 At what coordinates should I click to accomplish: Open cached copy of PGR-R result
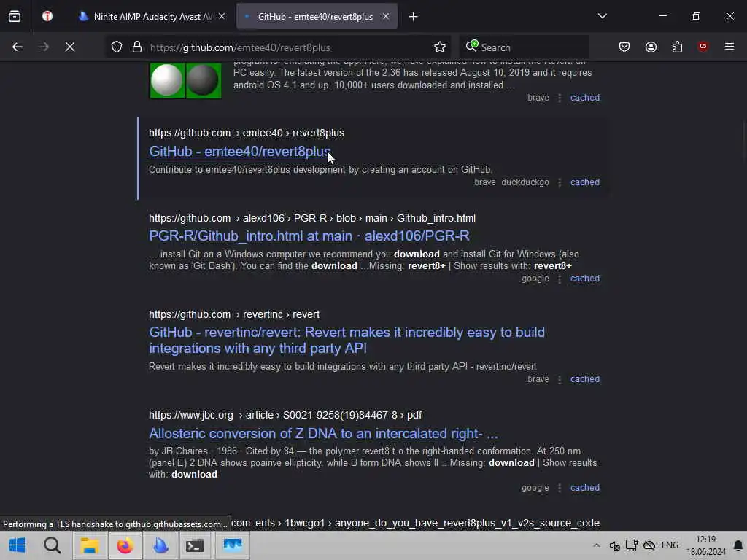pos(584,279)
